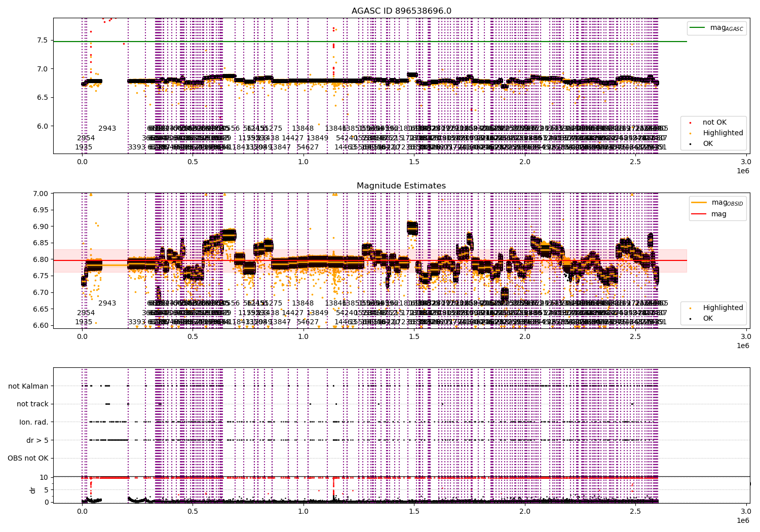760x532 pixels.
Task: Click x-axis tick 1.0 in top plot
Action: (303, 162)
